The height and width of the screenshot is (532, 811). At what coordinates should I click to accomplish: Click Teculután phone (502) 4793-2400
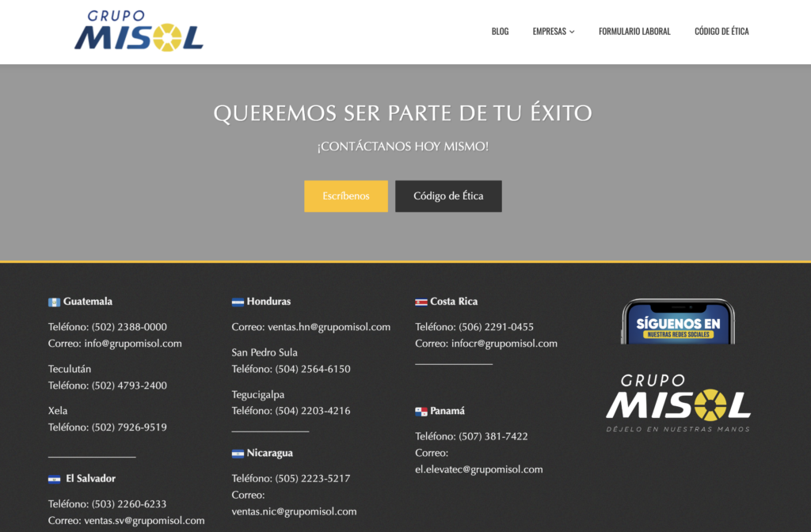(x=129, y=386)
